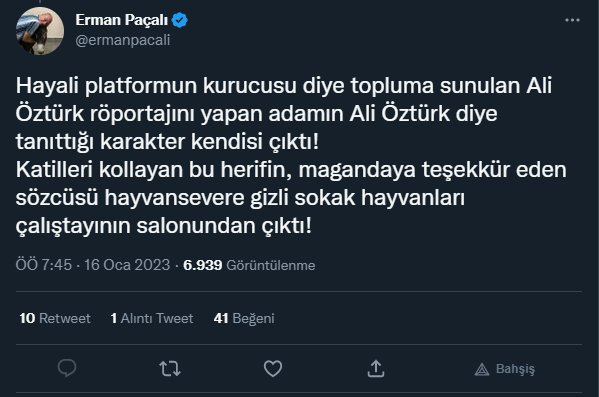Click the tweet paragraph starting Katilleri kollayan
Viewport: 599px width, 397px height.
[291, 198]
